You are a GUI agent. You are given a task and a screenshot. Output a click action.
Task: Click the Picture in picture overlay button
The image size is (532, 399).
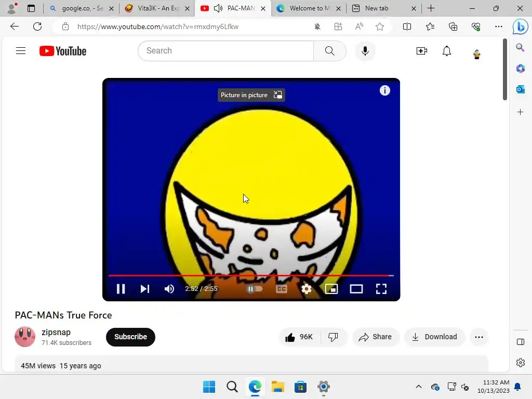click(x=251, y=95)
